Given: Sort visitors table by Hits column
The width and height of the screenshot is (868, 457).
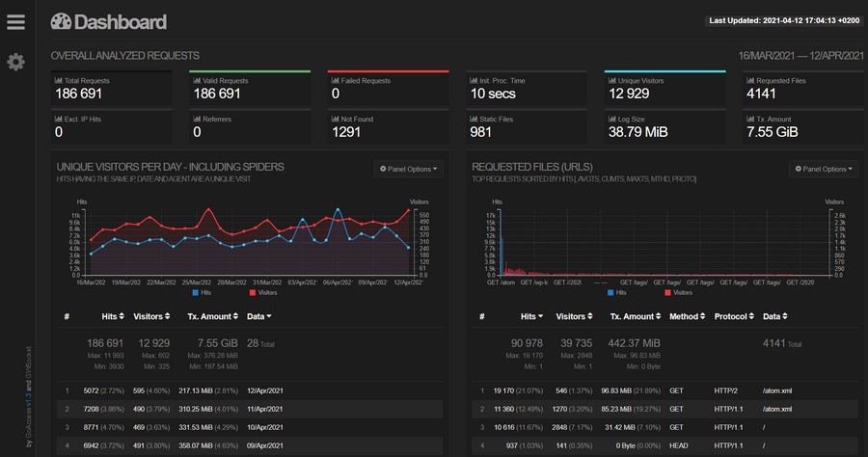Looking at the screenshot, I should tap(113, 316).
